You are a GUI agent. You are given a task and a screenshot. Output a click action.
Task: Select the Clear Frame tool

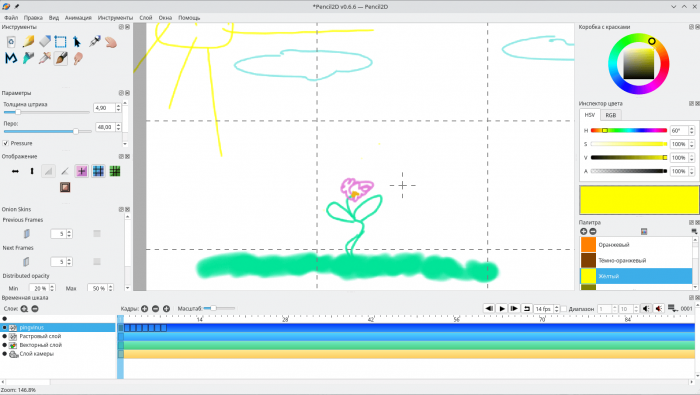coord(11,42)
